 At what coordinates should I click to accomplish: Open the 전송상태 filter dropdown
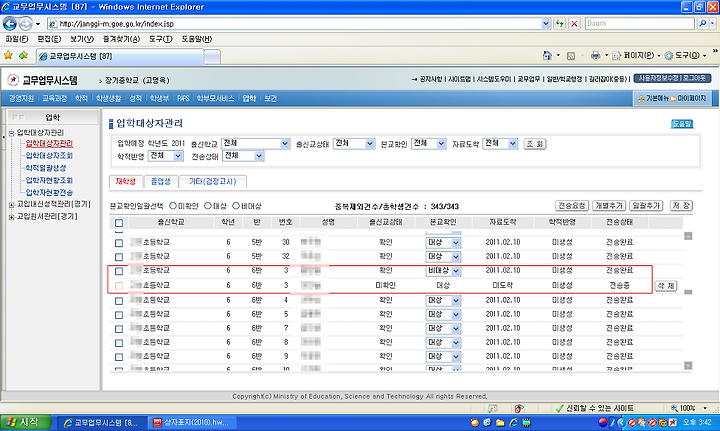pyautogui.click(x=243, y=156)
